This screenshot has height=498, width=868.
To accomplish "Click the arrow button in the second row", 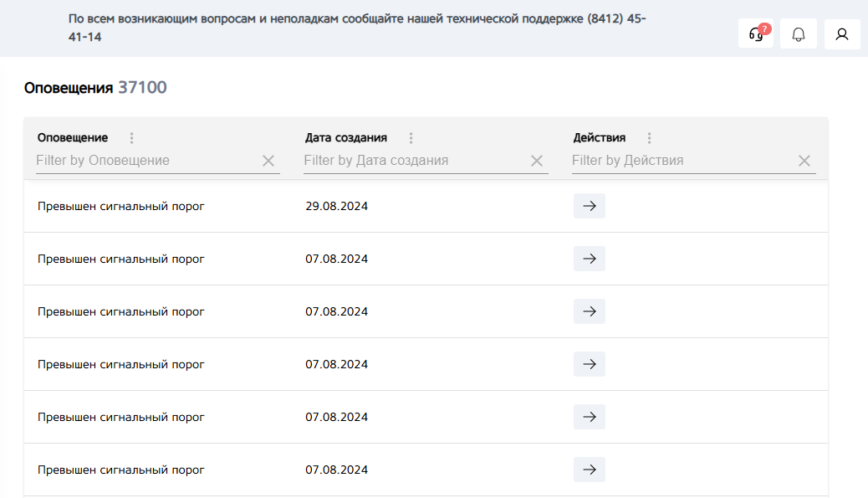I will (590, 259).
